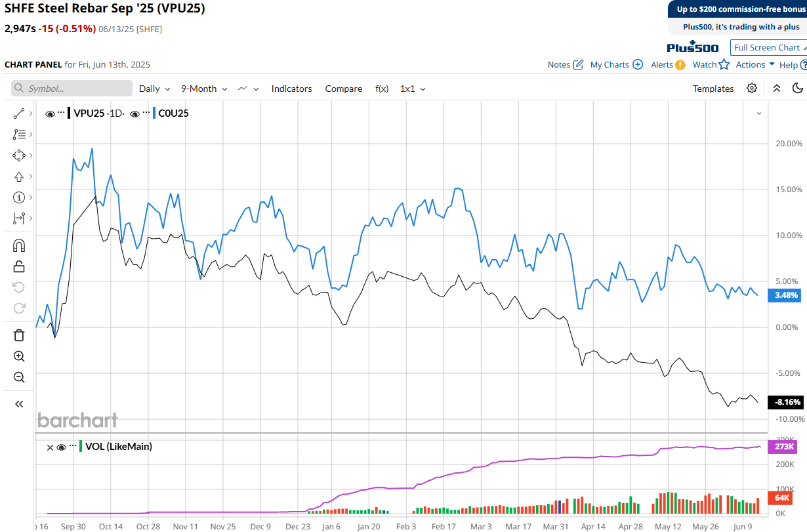Click the trash delete drawings icon
807x532 pixels.
click(19, 335)
